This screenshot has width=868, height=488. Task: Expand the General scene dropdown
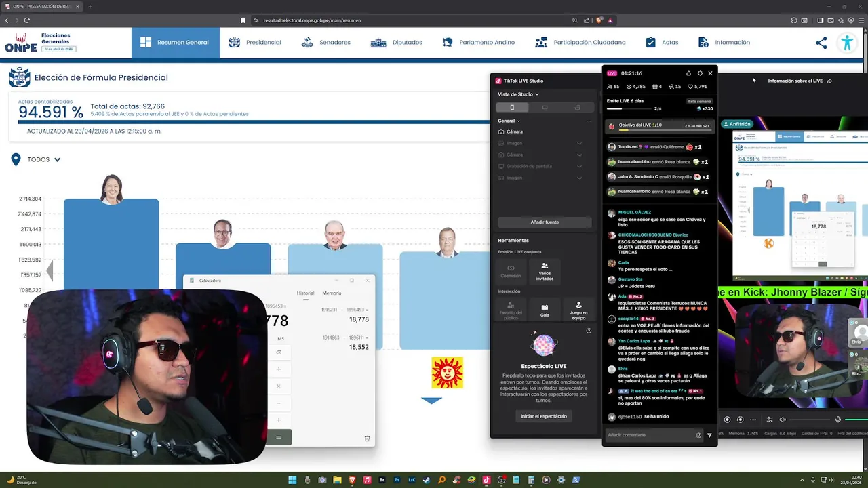509,121
